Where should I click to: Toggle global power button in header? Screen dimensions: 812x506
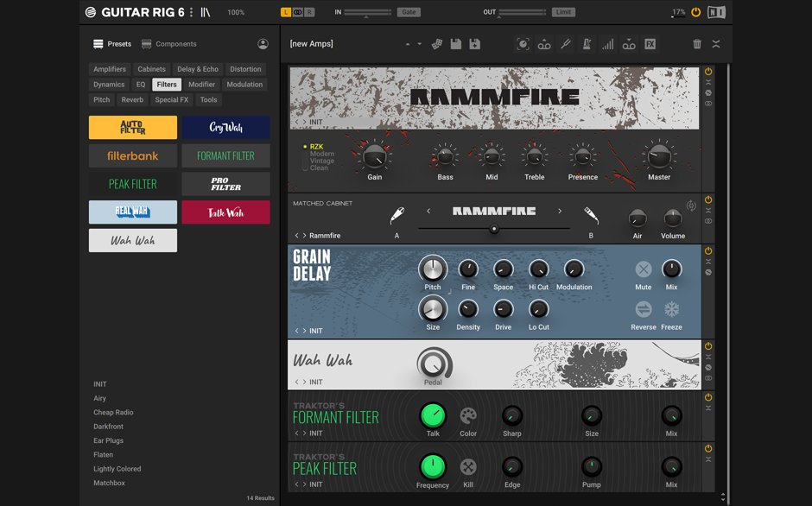tap(695, 12)
